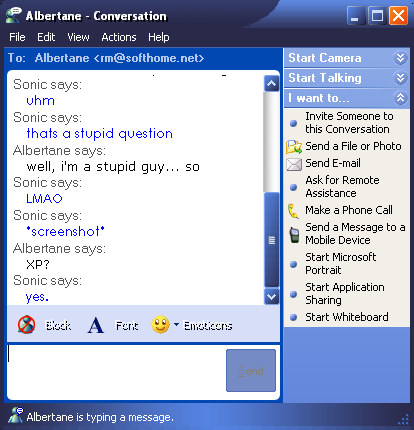Click bullet beside Start Microsoft Portrait
Image resolution: width=414 pixels, height=430 pixels.
point(293,264)
